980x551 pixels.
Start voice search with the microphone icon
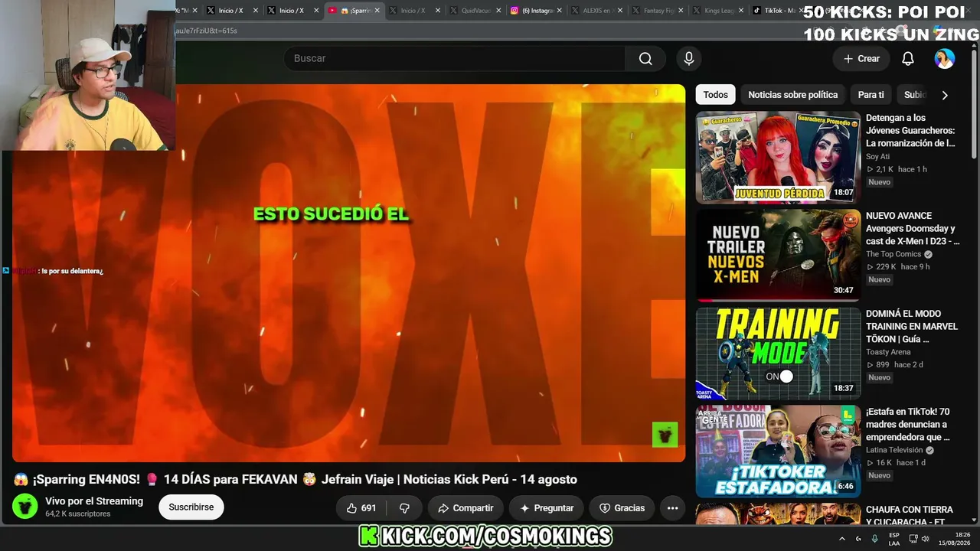689,59
